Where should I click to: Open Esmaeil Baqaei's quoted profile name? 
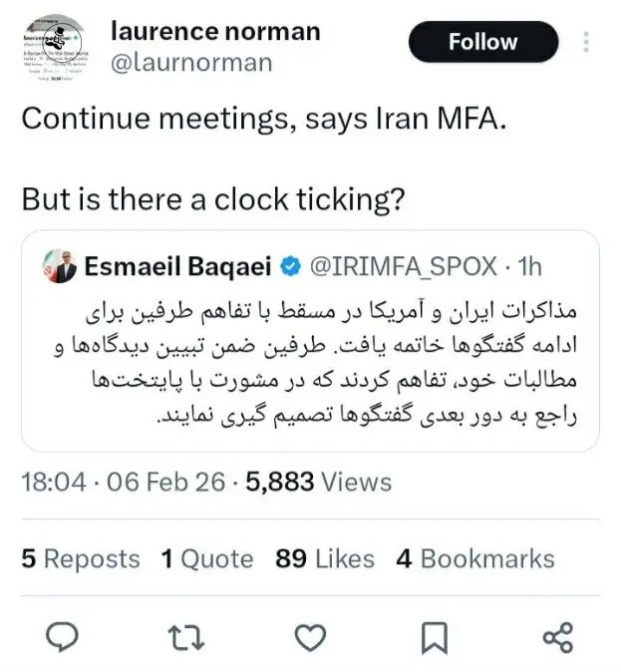[x=177, y=266]
